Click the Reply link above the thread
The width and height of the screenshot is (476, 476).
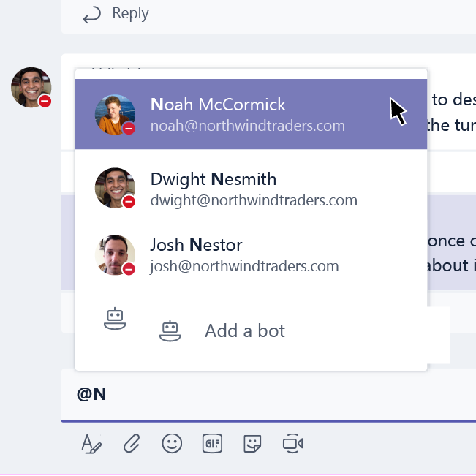click(130, 14)
